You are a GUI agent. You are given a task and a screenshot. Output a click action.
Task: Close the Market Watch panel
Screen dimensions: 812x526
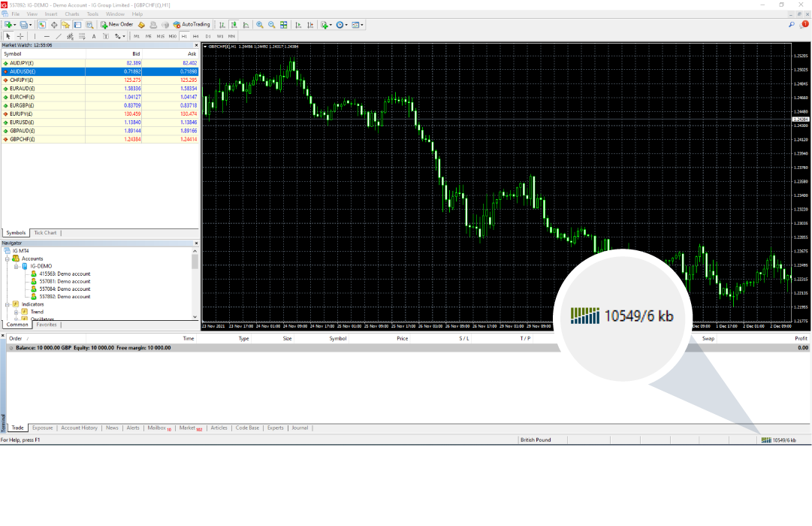coord(196,46)
